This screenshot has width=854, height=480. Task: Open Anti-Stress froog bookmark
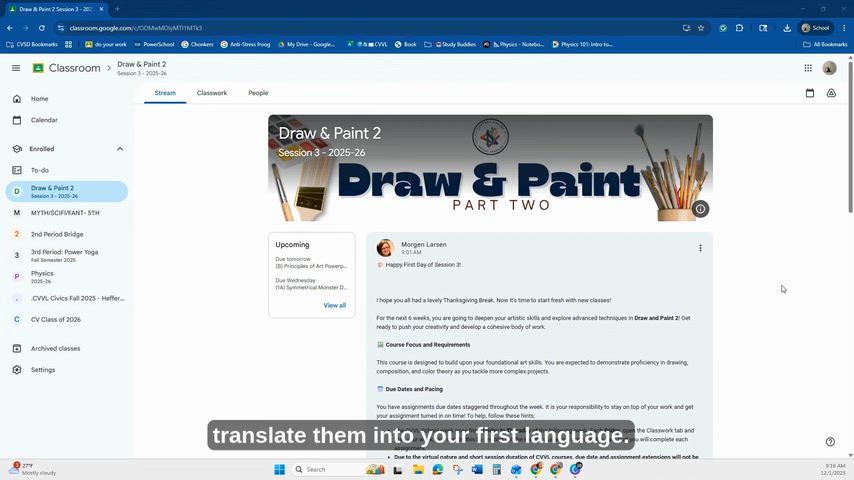click(x=245, y=44)
